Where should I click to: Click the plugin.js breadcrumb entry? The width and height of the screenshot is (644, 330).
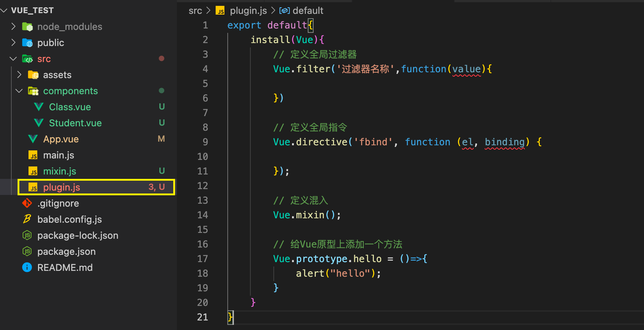coord(248,11)
